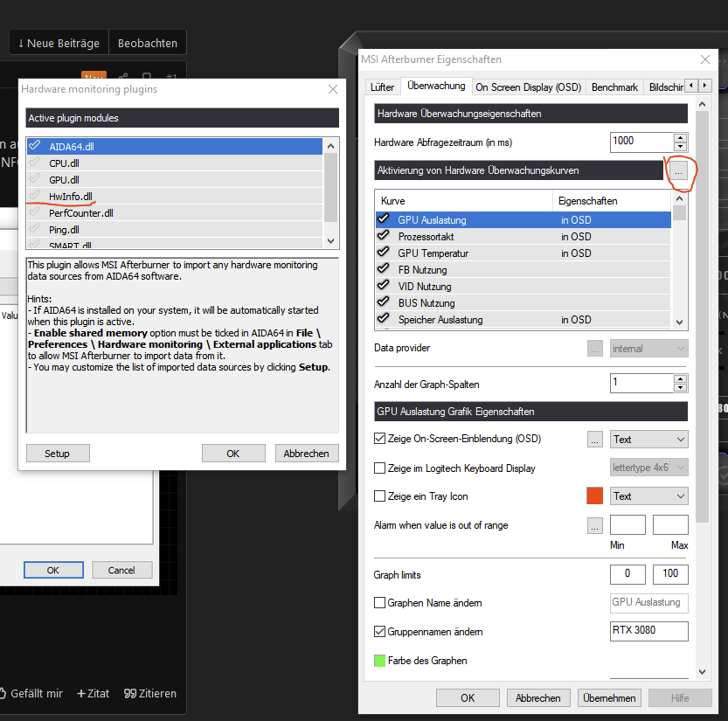
Task: Open Data provider internal dropdown
Action: point(648,349)
